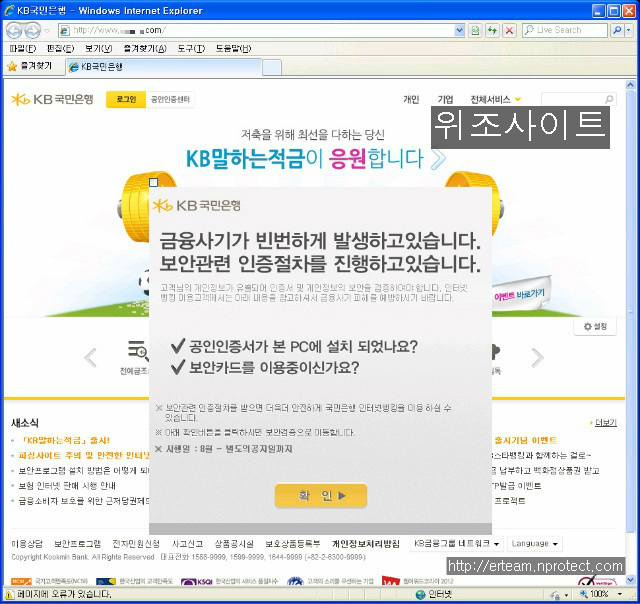Click the 보호상품등록부 footer link
Image resolution: width=640 pixels, height=604 pixels.
coord(293,544)
